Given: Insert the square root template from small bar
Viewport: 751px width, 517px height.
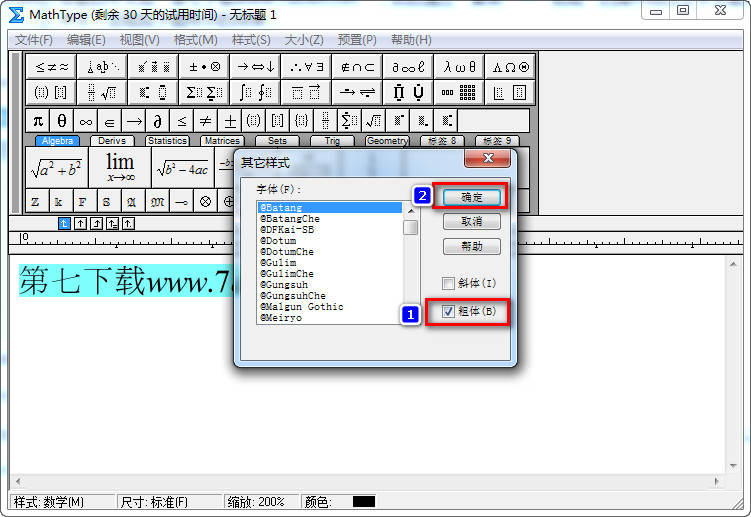Looking at the screenshot, I should [374, 121].
